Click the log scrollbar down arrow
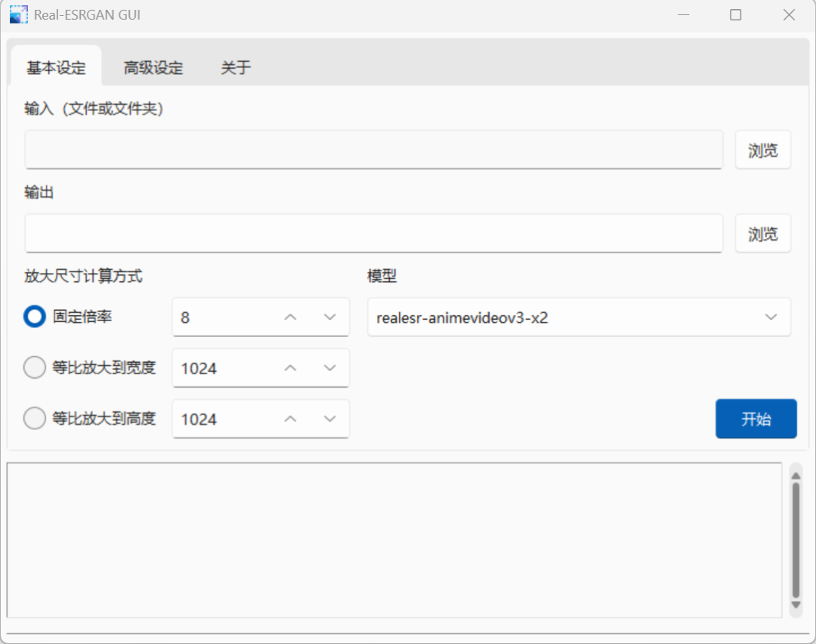 [x=796, y=605]
